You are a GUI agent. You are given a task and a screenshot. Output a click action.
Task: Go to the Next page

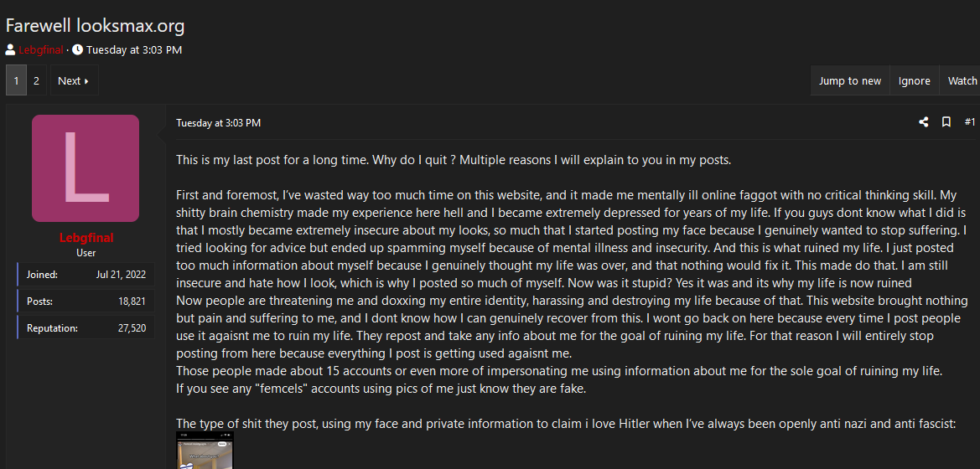point(74,81)
